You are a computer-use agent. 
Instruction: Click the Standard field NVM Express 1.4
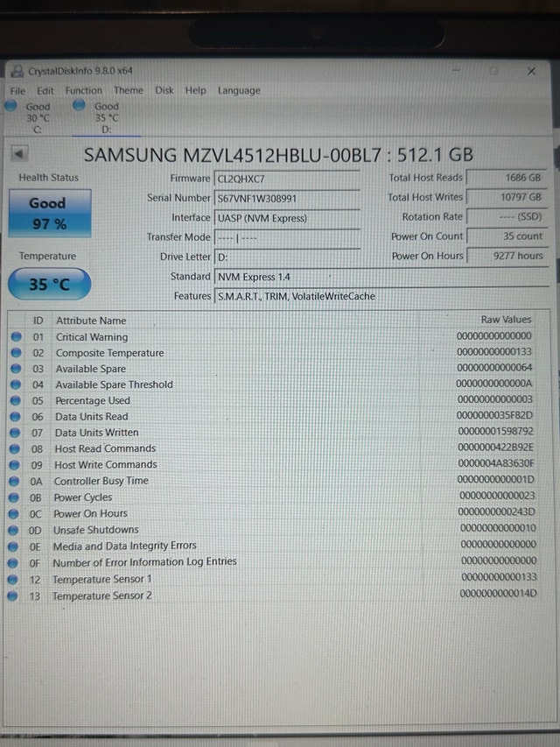[381, 277]
